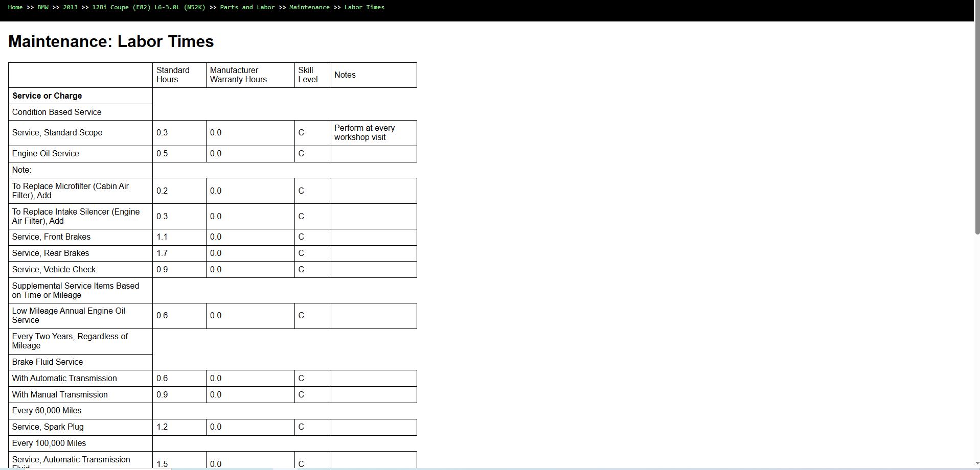Click the Notes column header
Screen dimensions: 980x470
point(374,75)
